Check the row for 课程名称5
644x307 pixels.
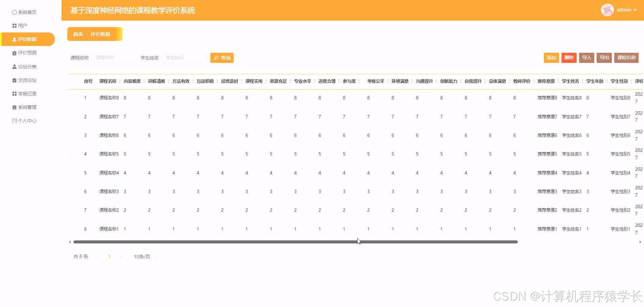pyautogui.click(x=71, y=154)
